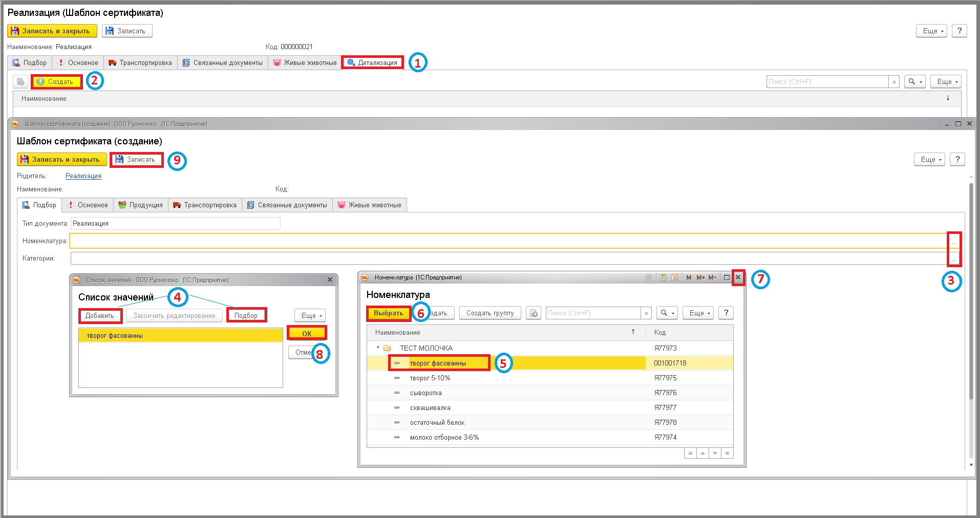Open Продукция tab in template creation form
Viewport: 980px width, 518px height.
point(141,205)
